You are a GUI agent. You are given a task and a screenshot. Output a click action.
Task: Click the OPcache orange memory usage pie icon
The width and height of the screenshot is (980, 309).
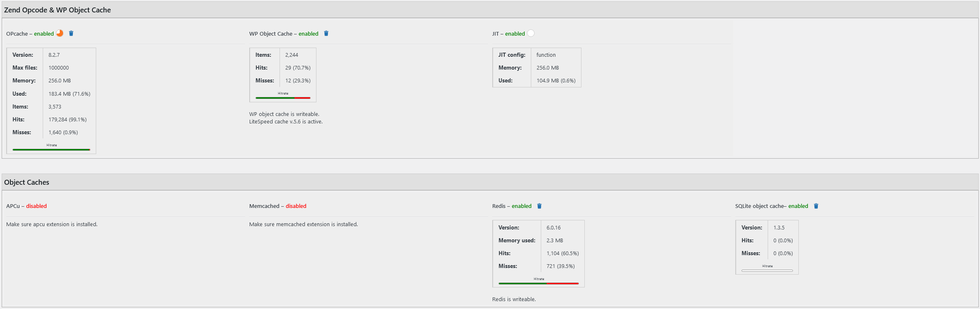pos(60,33)
